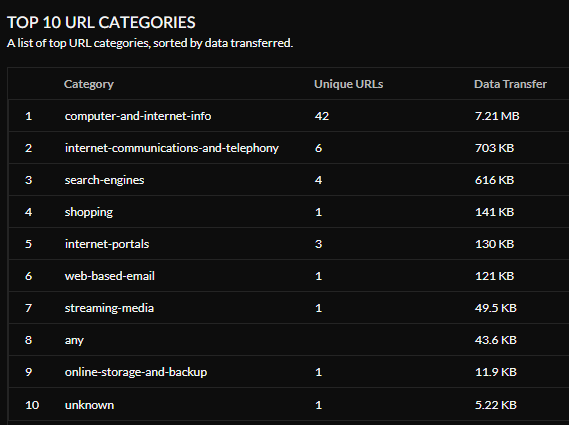Select the internet-portals category
The image size is (569, 425).
point(107,244)
